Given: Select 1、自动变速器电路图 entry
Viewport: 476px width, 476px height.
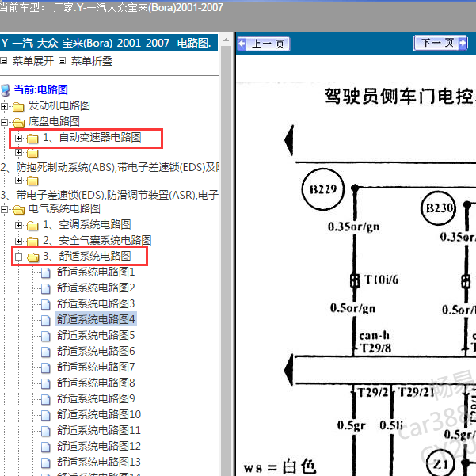Looking at the screenshot, I should click(92, 137).
